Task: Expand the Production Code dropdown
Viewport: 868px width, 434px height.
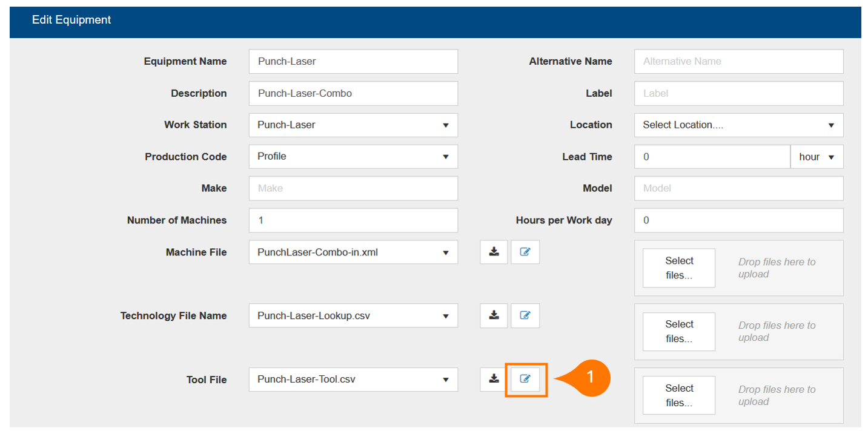Action: [353, 157]
